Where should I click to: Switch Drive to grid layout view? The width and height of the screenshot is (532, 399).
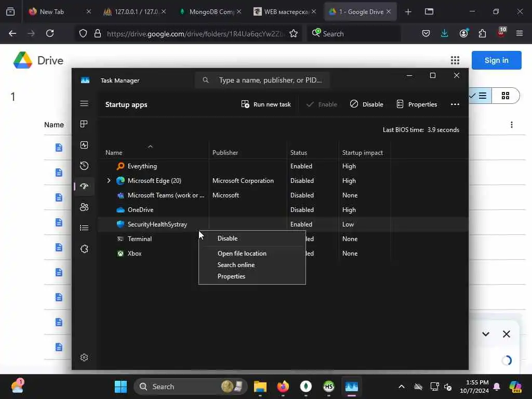point(506,96)
